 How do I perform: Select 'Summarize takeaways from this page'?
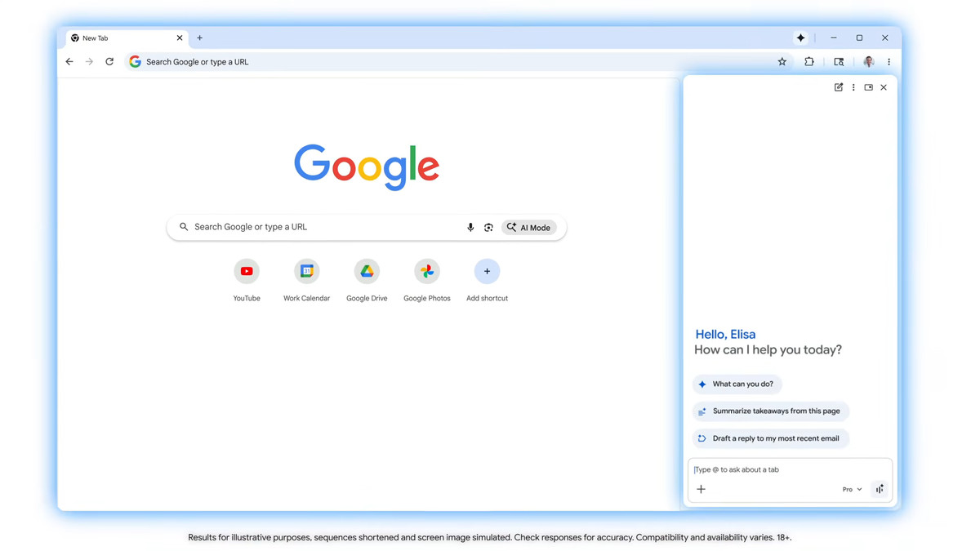point(771,411)
